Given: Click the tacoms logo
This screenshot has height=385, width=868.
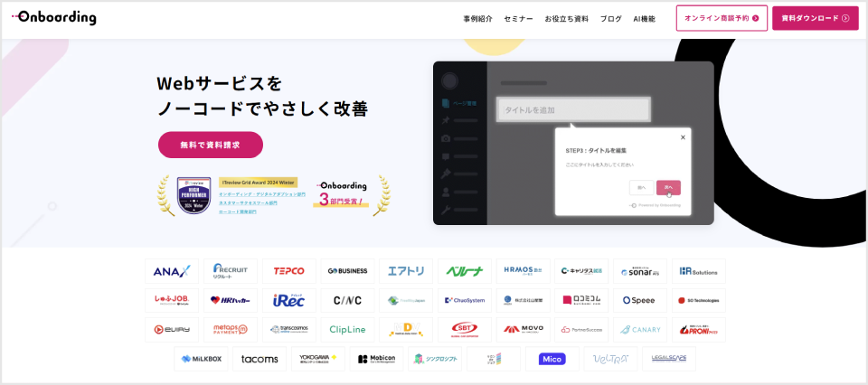Looking at the screenshot, I should pyautogui.click(x=259, y=359).
